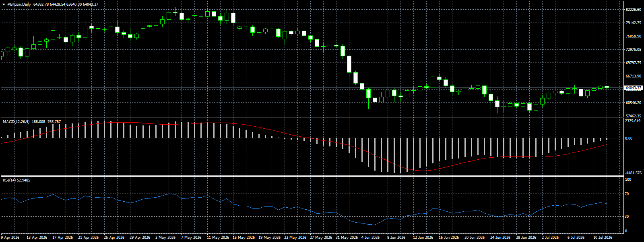644x242 pixels.
Task: Click the 6 Jul 2026 date label
Action: [x=576, y=238]
